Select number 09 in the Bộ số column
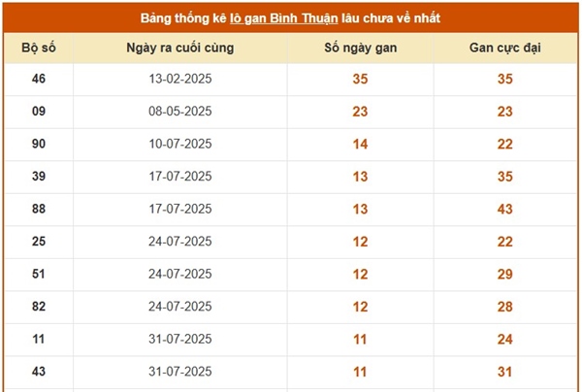Image resolution: width=582 pixels, height=392 pixels. pyautogui.click(x=39, y=112)
